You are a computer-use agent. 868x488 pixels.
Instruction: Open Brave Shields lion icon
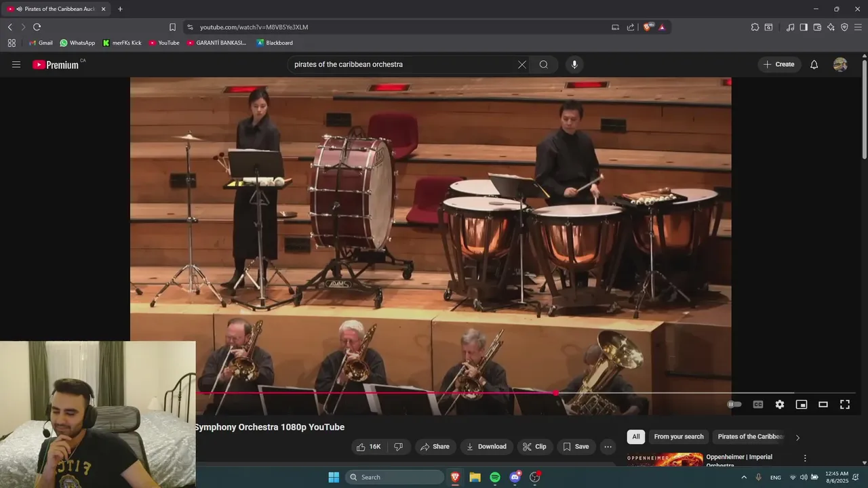(x=648, y=27)
